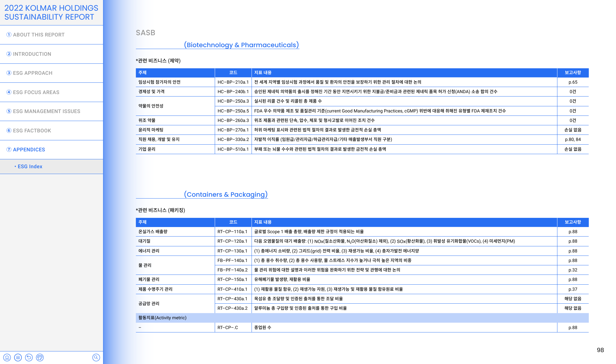Screen dimensions: 616x364
Task: Click the print icon
Action: point(40,358)
